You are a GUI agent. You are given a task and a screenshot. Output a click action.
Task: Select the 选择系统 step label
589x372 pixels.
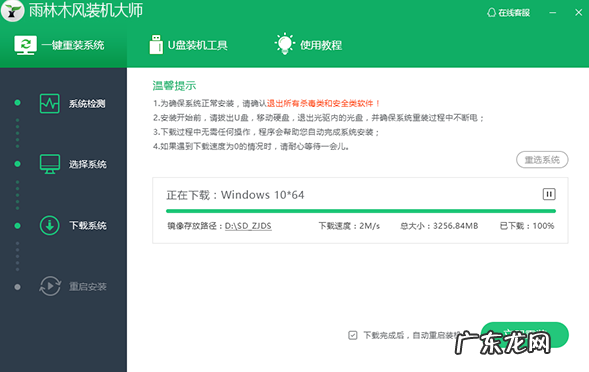click(88, 164)
